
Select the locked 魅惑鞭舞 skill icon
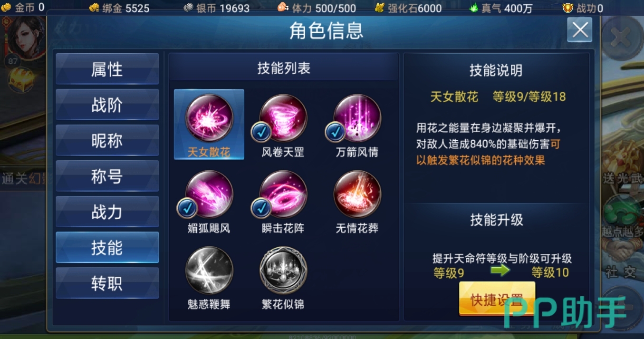point(209,270)
